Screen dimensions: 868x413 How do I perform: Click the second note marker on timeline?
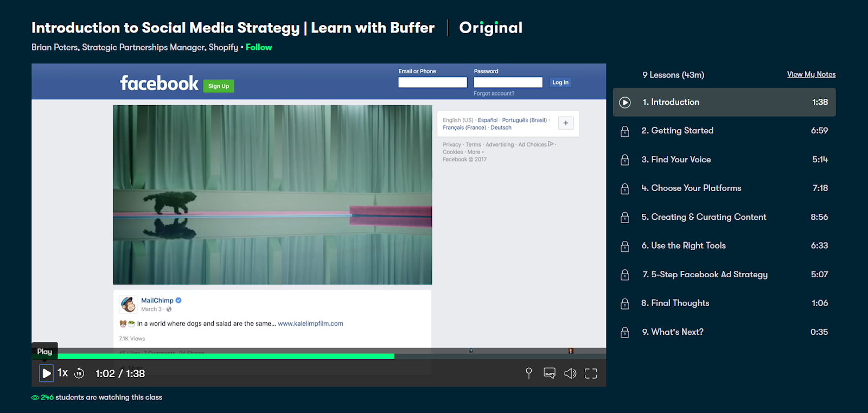[x=571, y=351]
